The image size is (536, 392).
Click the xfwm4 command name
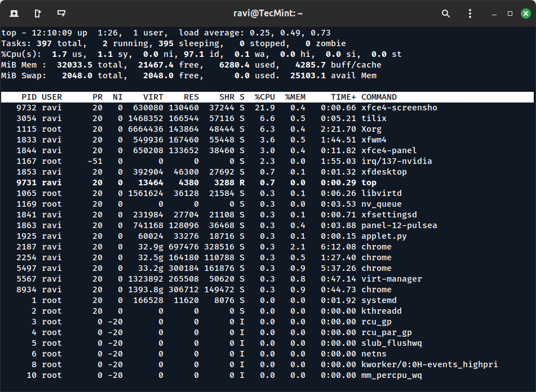point(374,140)
